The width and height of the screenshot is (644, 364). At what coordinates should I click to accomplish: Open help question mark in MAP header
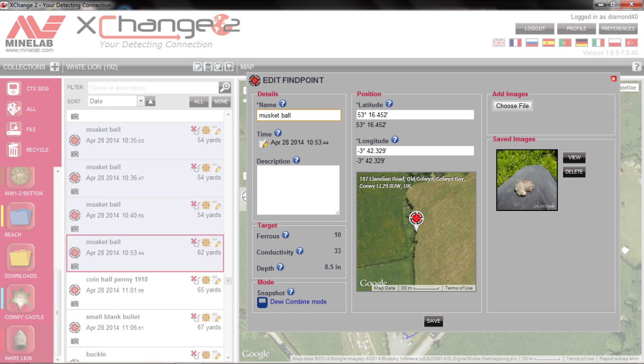pos(636,66)
